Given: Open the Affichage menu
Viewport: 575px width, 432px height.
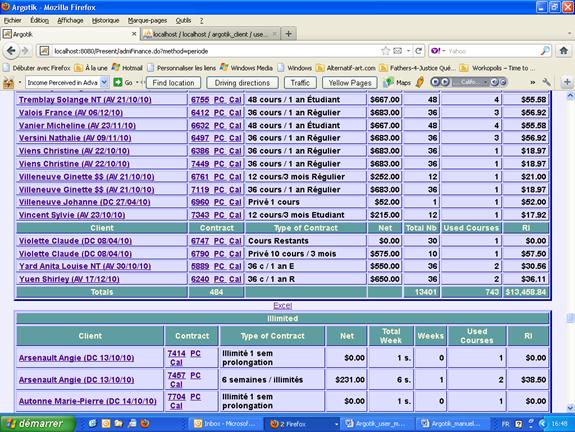Looking at the screenshot, I should (x=70, y=21).
